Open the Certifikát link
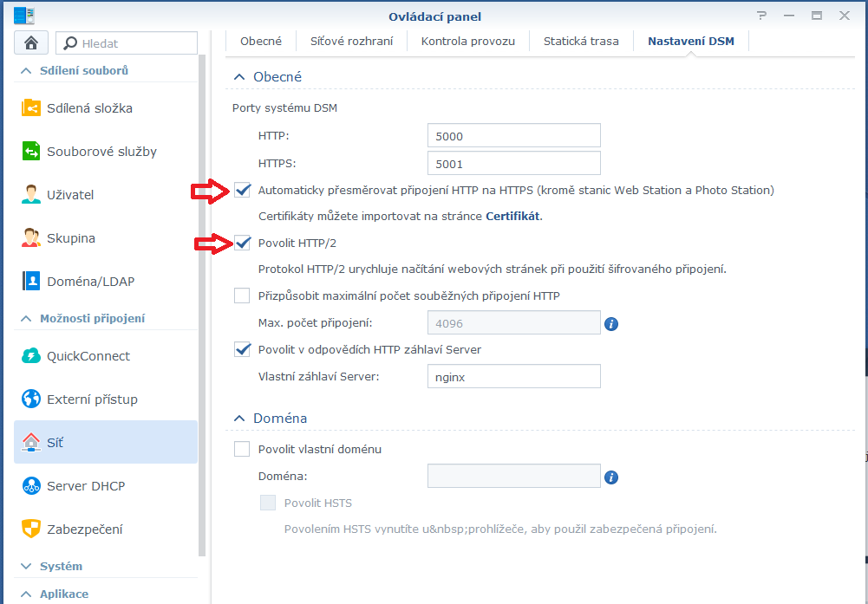This screenshot has height=604, width=868. click(x=512, y=216)
